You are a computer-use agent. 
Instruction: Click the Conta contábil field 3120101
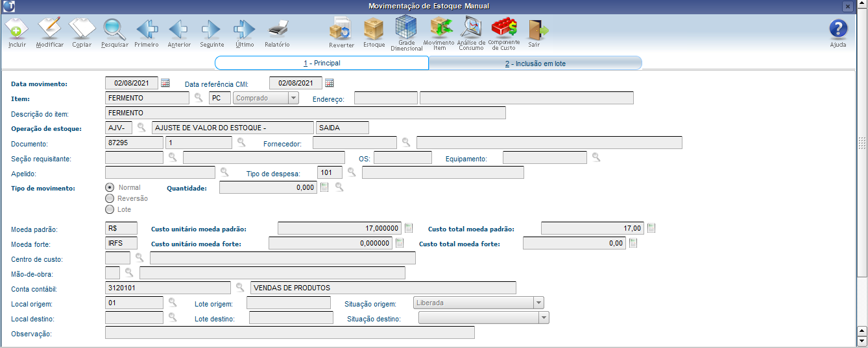pos(168,288)
